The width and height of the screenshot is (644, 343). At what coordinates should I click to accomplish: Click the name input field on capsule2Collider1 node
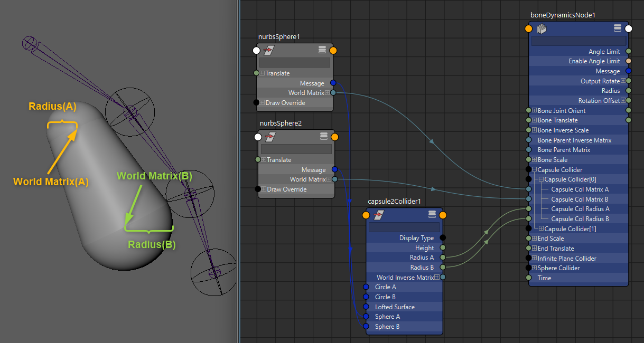[404, 227]
